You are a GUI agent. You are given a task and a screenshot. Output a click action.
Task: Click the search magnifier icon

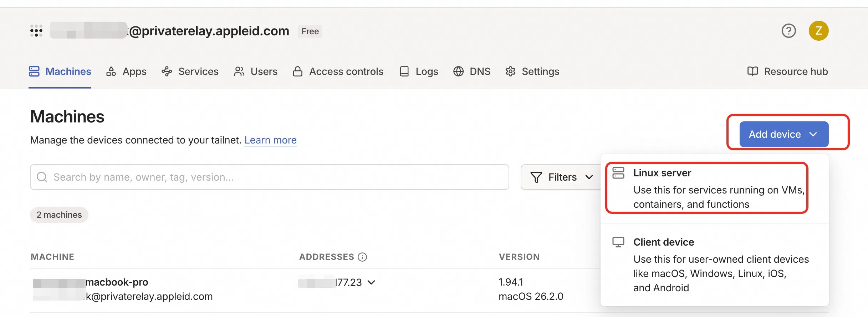(x=42, y=177)
